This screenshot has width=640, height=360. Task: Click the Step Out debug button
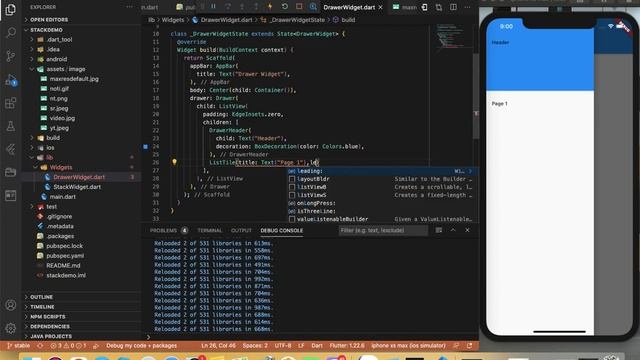point(256,7)
